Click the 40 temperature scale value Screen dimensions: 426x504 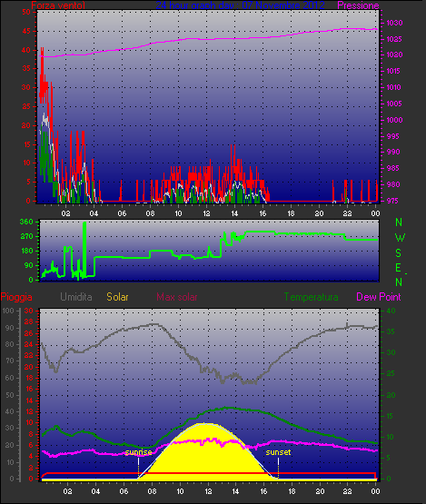(x=391, y=311)
